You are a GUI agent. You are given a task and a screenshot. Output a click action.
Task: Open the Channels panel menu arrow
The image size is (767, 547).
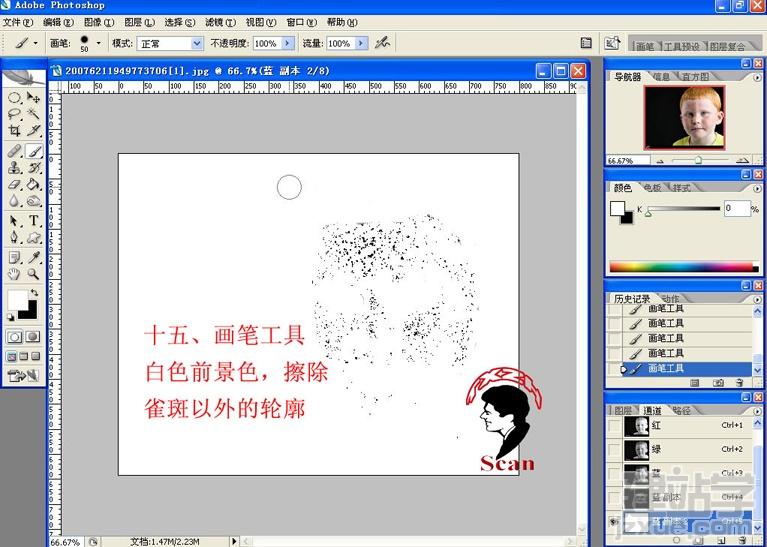(x=757, y=410)
